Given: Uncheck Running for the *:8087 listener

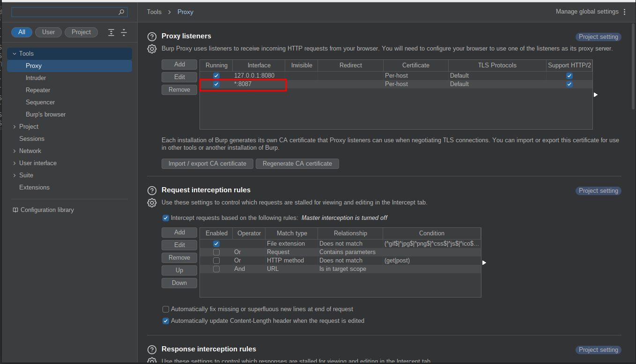Looking at the screenshot, I should [x=216, y=84].
